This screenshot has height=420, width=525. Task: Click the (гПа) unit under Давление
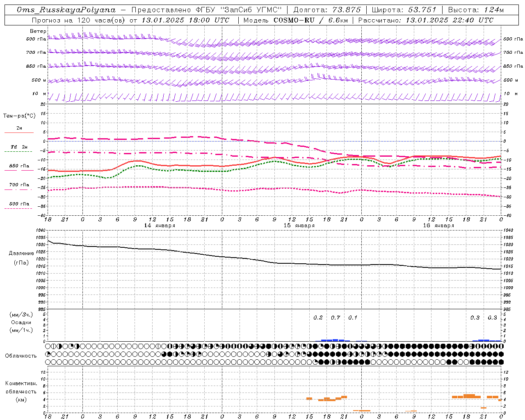21,262
